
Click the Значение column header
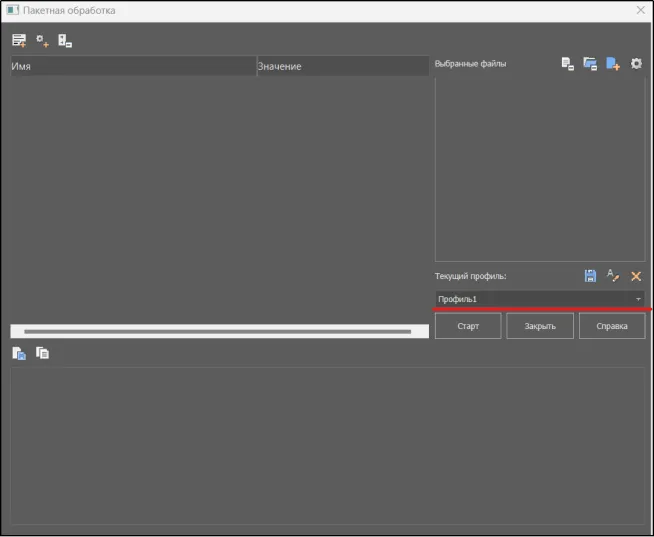click(342, 66)
